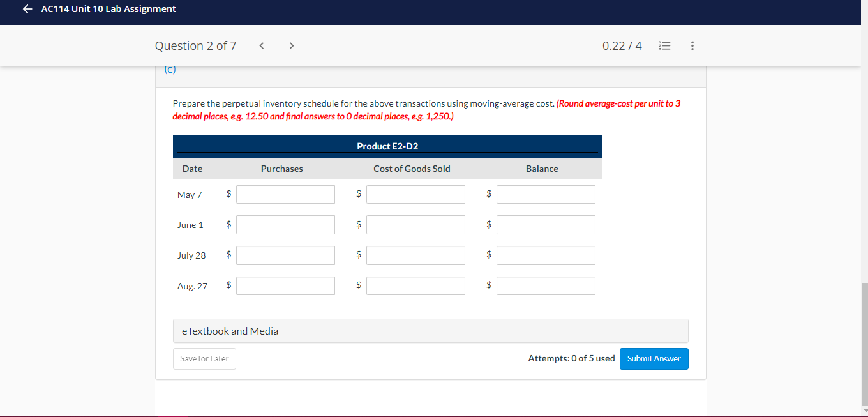The image size is (868, 417).
Task: Click the June 1 Cost of Goods Sold field
Action: 415,224
